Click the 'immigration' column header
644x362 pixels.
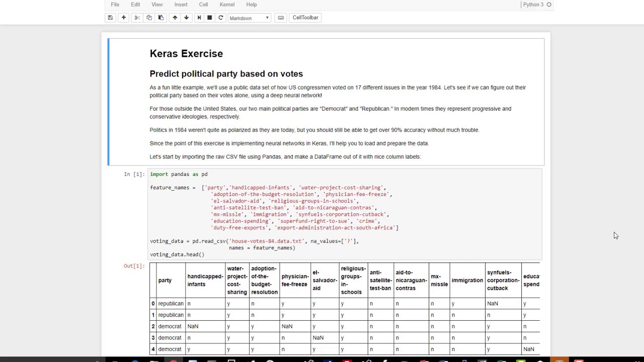467,281
